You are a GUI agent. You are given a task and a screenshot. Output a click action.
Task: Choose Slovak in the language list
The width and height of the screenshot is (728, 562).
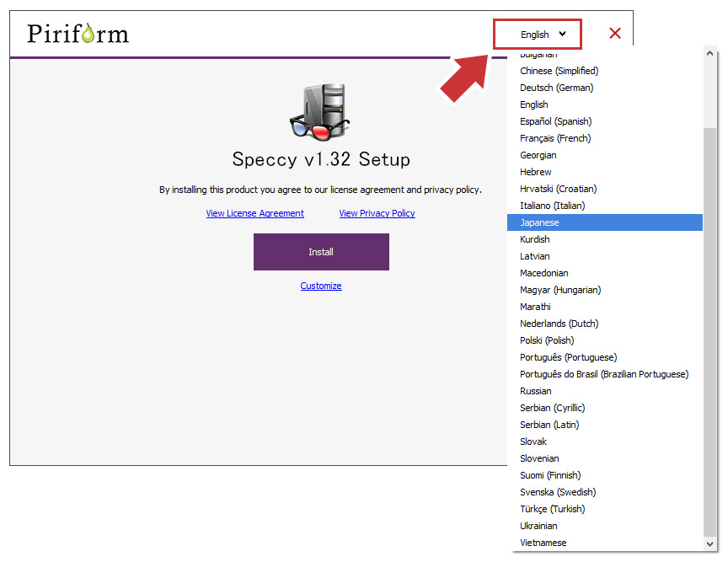[x=605, y=442]
